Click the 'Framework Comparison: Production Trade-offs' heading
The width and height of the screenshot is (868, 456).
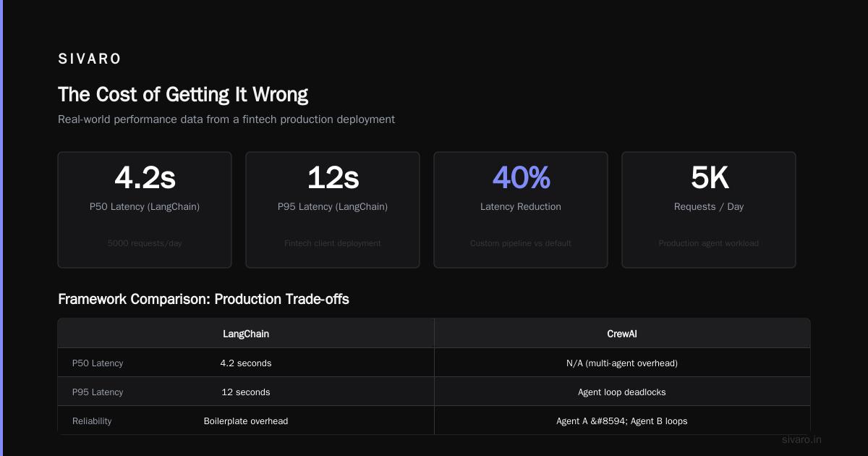[x=203, y=299]
